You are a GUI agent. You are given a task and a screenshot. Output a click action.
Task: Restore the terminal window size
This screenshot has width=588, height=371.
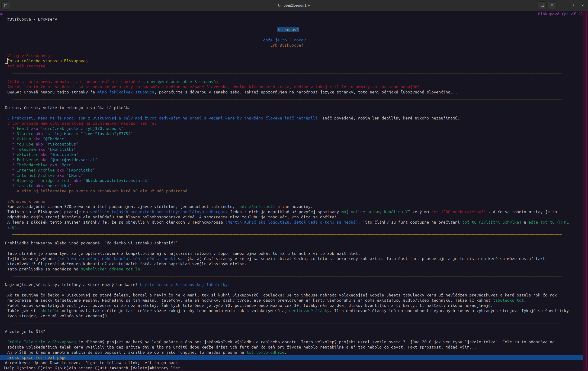(x=573, y=5)
